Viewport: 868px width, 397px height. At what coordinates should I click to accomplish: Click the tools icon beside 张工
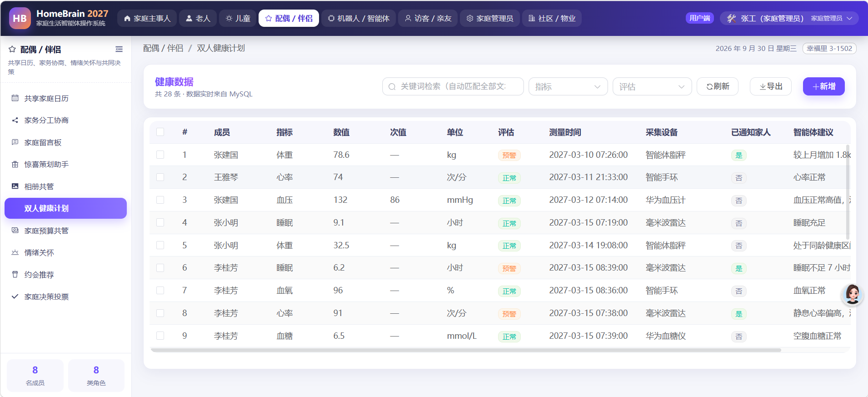(x=731, y=18)
